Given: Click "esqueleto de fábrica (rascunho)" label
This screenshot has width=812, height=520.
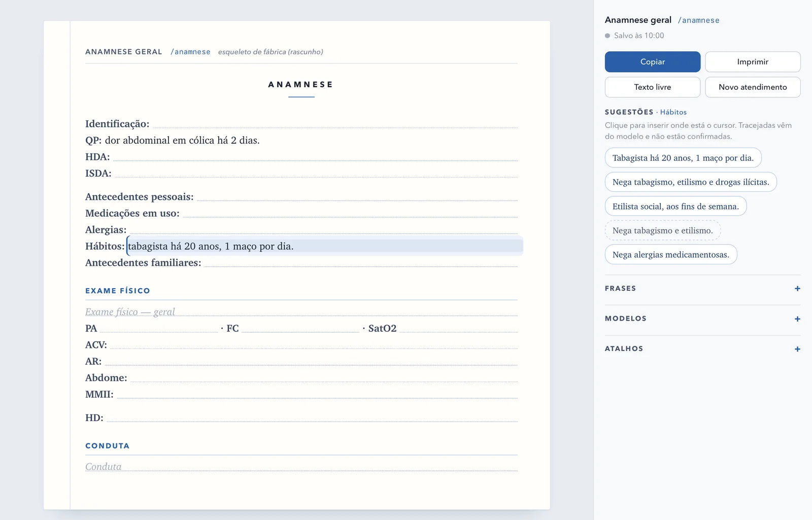Looking at the screenshot, I should tap(270, 52).
